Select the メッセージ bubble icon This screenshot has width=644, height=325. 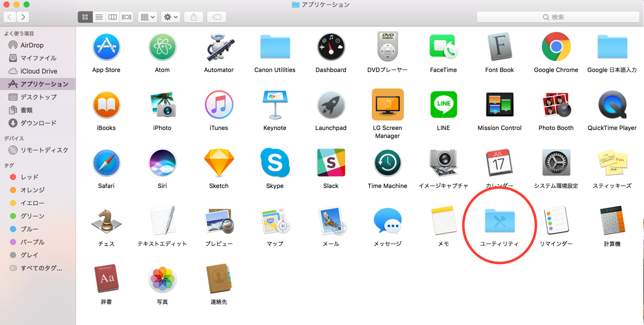[387, 221]
